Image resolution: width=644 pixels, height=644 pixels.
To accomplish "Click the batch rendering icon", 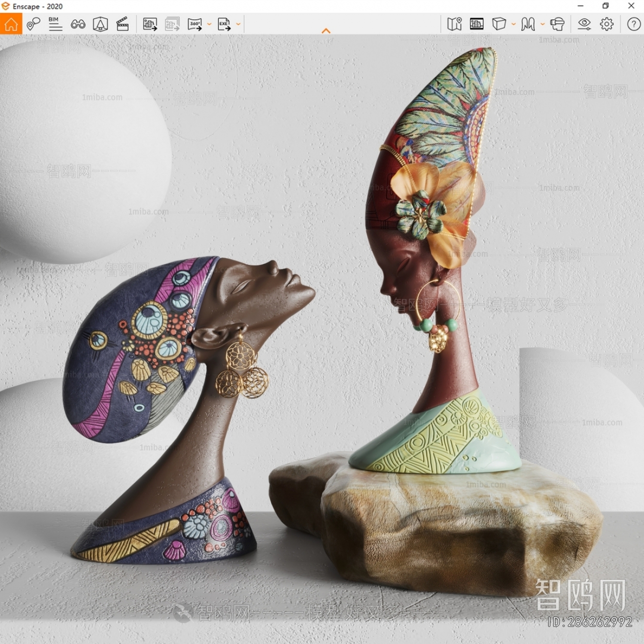I will click(x=172, y=24).
